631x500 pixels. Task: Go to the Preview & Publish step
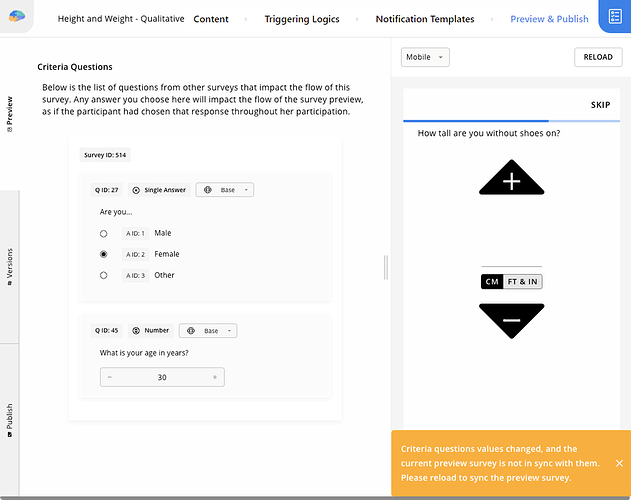pyautogui.click(x=549, y=19)
